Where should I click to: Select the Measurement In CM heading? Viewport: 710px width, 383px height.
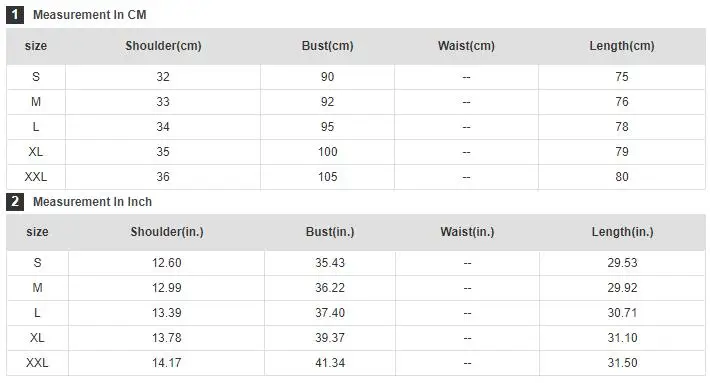pyautogui.click(x=90, y=15)
